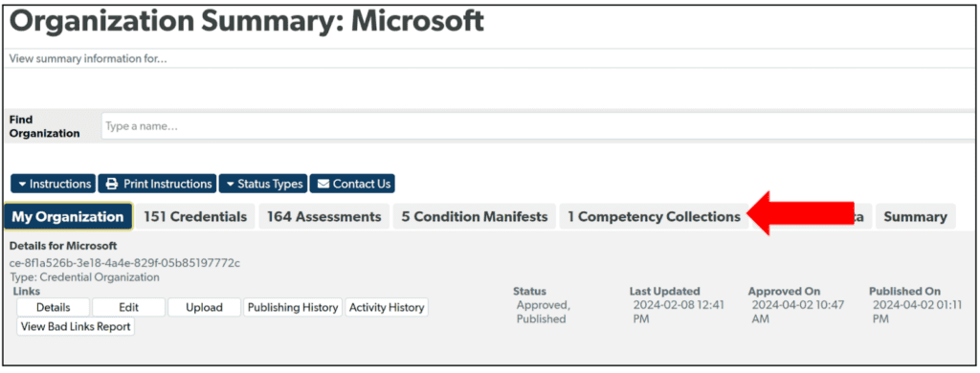Screen dimensions: 980x373
Task: Open Activity History
Action: pos(387,307)
